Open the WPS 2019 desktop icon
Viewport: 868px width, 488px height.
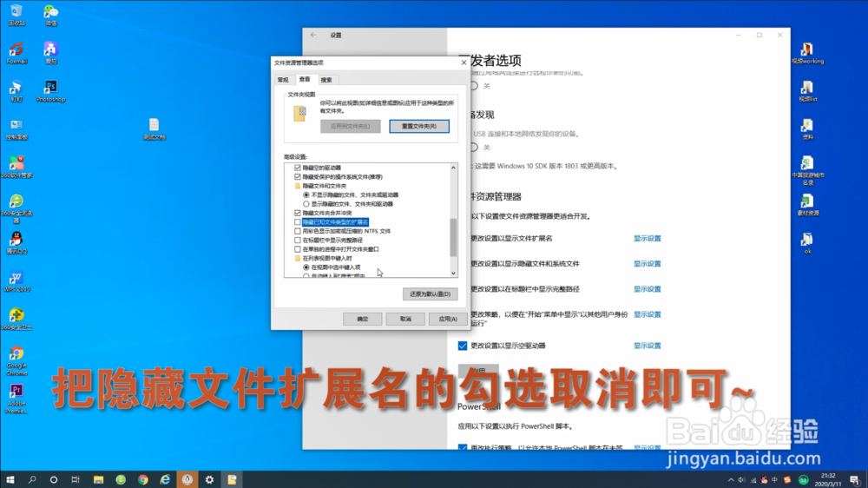(16, 280)
